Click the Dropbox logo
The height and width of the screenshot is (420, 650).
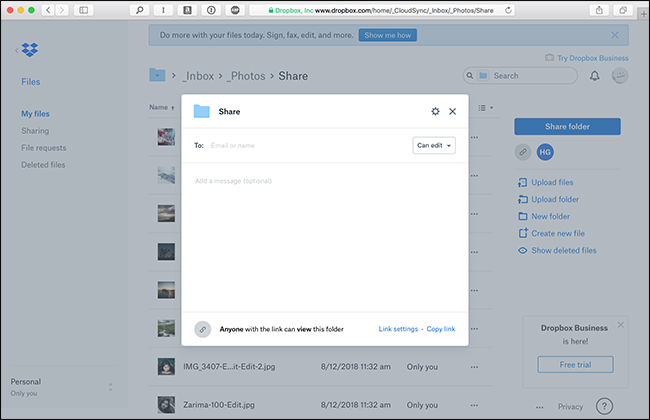point(29,50)
